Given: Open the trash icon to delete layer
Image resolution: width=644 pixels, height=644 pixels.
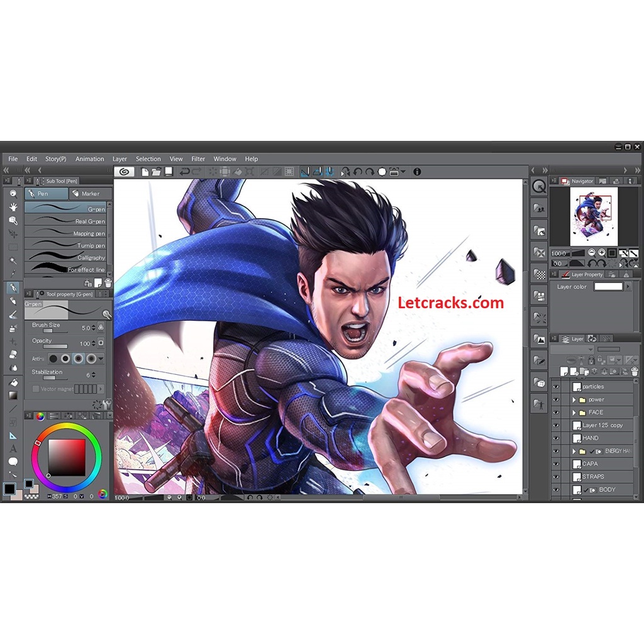Looking at the screenshot, I should [x=635, y=372].
